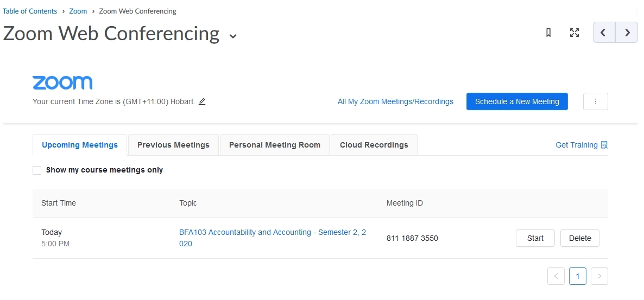Click the Meeting ID column header
The width and height of the screenshot is (644, 300).
pos(405,203)
